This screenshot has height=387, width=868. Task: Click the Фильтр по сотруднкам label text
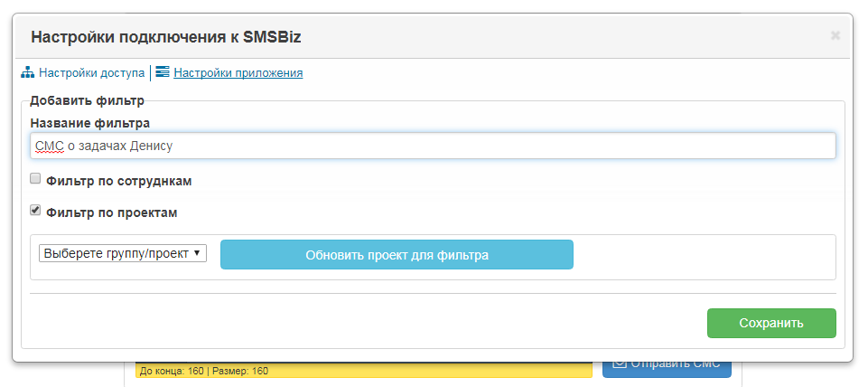coord(119,182)
